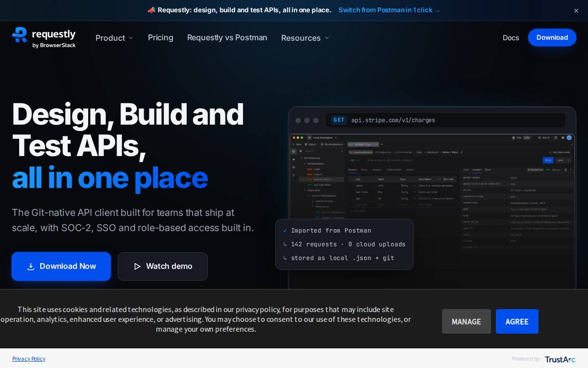
Task: Click the Git-native API client description text
Action: 133,220
